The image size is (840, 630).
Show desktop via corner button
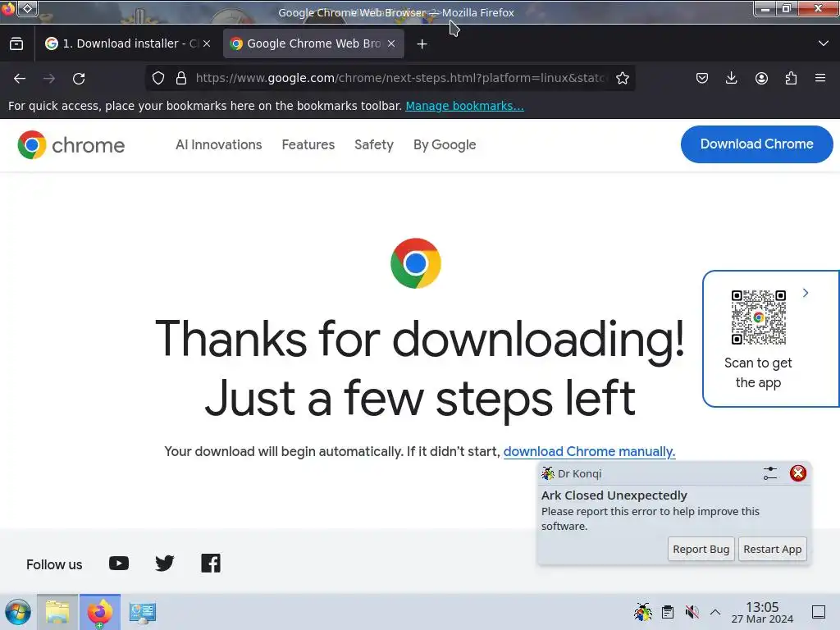coord(819,612)
